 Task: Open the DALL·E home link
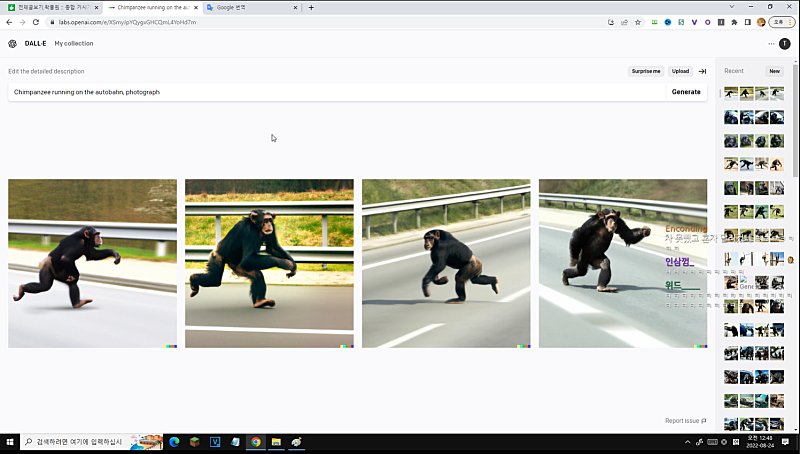pyautogui.click(x=35, y=44)
